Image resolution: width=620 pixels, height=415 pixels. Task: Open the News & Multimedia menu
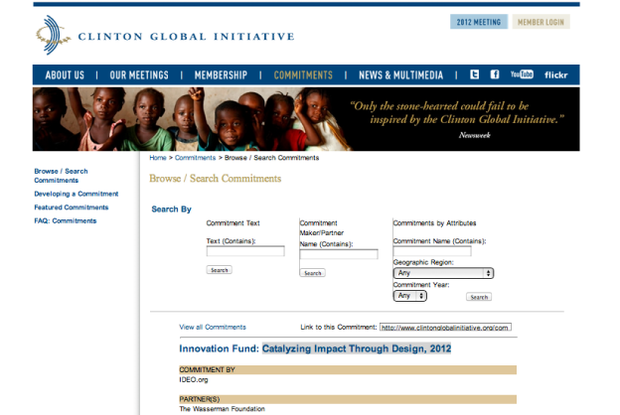coord(401,75)
